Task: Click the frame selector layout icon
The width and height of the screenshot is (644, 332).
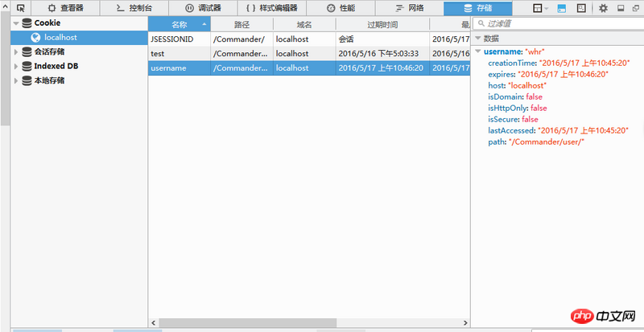Action: (x=537, y=8)
